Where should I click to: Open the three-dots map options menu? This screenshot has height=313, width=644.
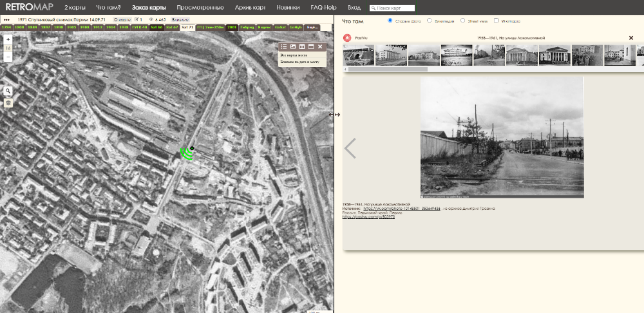tap(6, 19)
